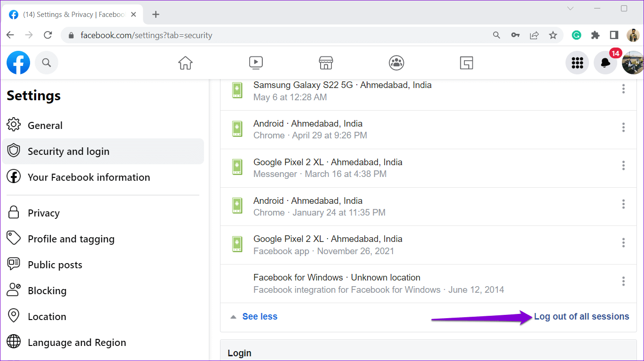Collapse the list with See less
Screen dimensions: 644x361
click(260, 316)
